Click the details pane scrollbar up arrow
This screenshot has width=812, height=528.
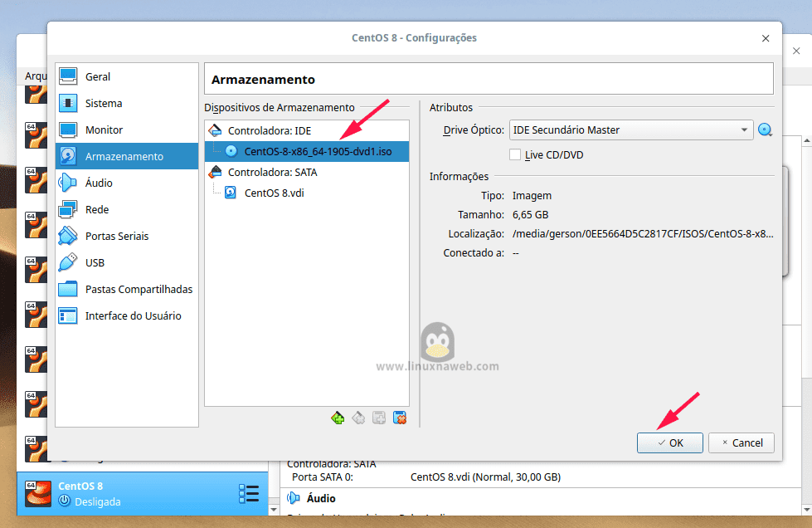pyautogui.click(x=807, y=140)
